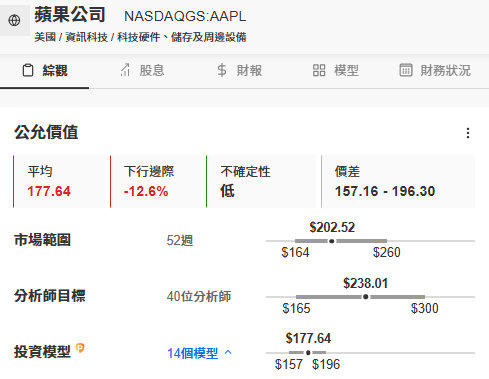Open the 綜觀 tab
Viewport: 489px width, 379px height.
pos(45,71)
